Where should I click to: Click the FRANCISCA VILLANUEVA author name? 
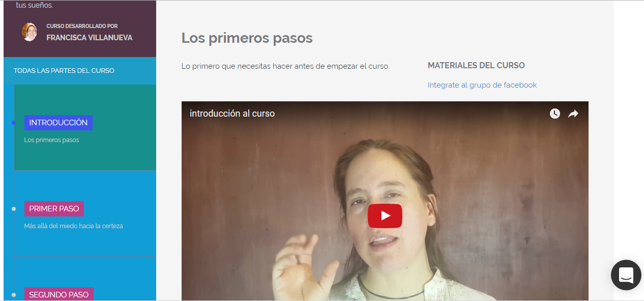pyautogui.click(x=90, y=38)
